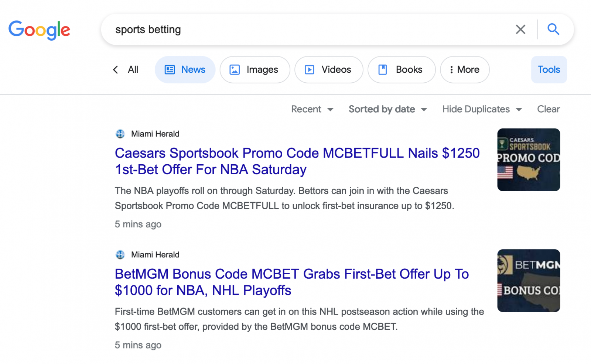Click the magnifying glass search icon
This screenshot has height=364, width=591.
pos(553,29)
